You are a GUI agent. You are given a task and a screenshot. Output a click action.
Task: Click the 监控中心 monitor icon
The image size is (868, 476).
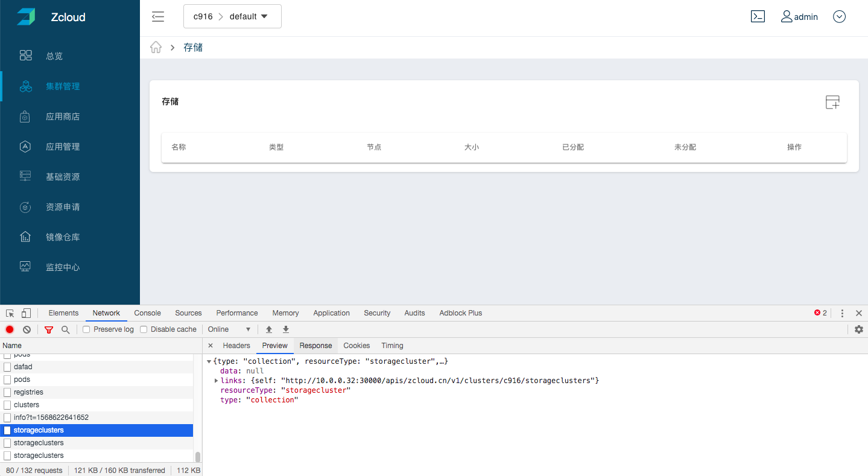click(25, 267)
